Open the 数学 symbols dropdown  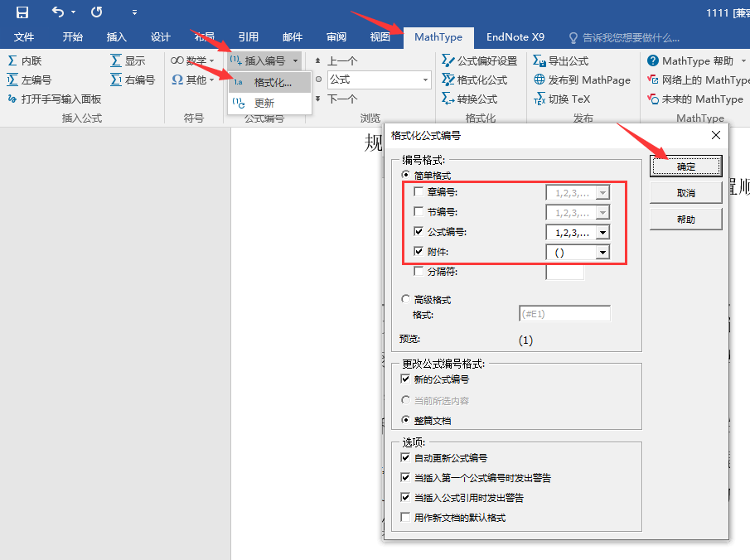coord(193,60)
